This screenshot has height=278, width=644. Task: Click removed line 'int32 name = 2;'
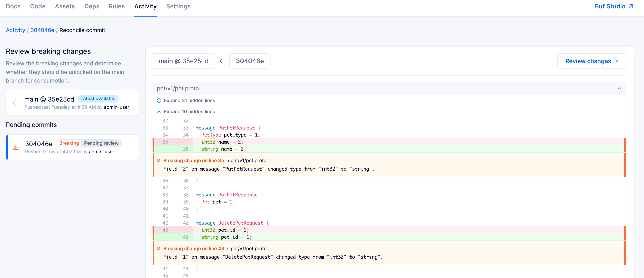(x=389, y=142)
